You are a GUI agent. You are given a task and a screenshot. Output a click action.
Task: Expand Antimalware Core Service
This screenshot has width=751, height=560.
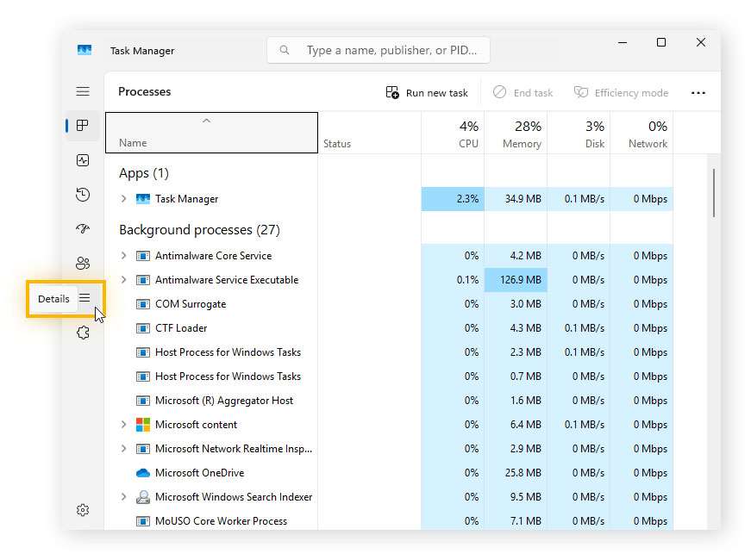coord(123,256)
